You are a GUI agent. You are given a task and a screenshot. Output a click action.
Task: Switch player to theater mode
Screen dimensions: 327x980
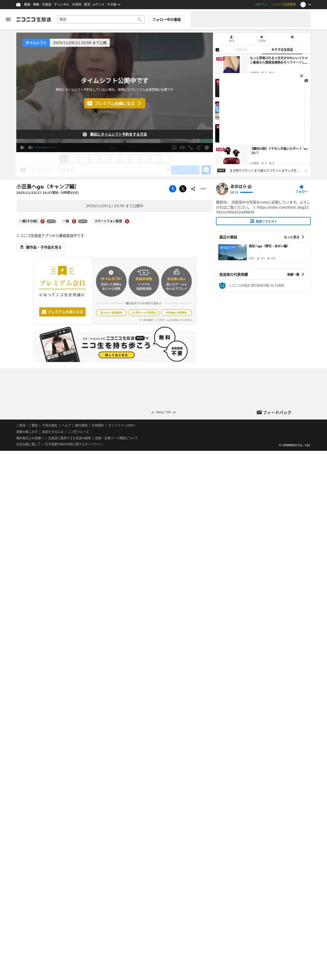pos(182,148)
